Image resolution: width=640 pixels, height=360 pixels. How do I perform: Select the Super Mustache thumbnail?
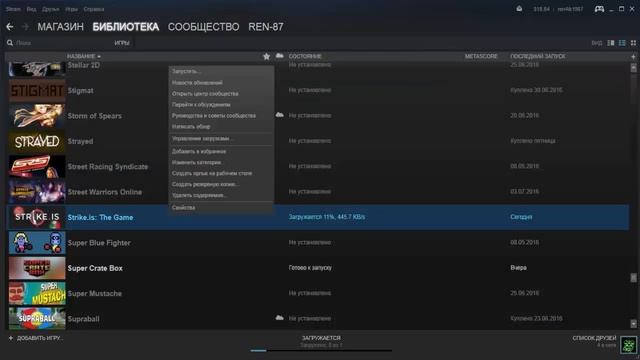point(37,293)
